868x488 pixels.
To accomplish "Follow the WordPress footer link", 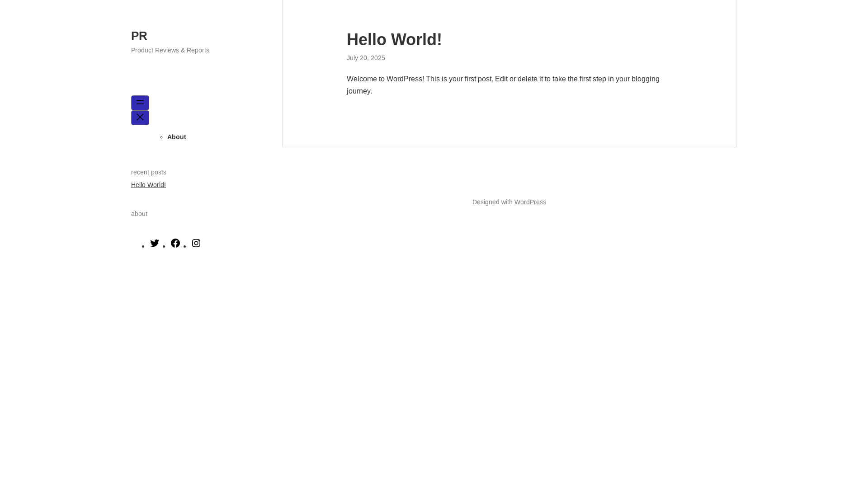I will pyautogui.click(x=530, y=202).
